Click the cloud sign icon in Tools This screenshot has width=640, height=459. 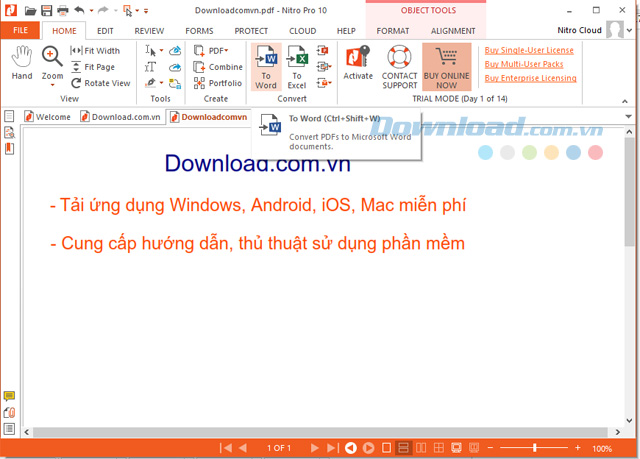coord(175,51)
